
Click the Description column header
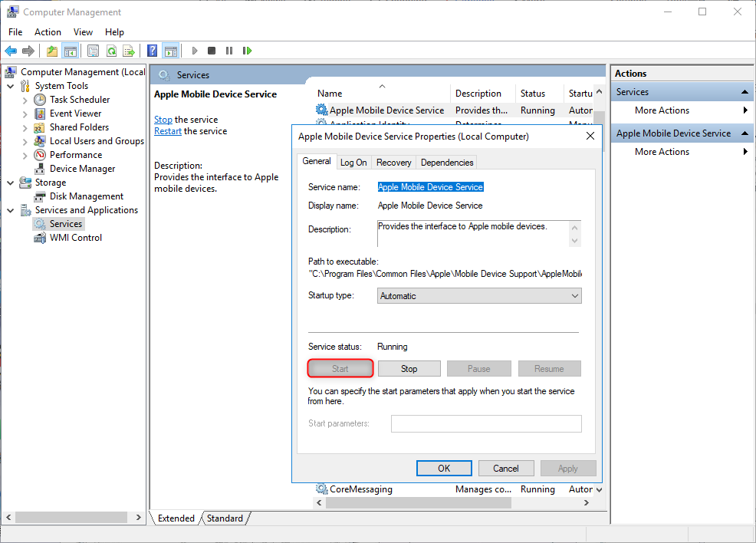coord(483,93)
